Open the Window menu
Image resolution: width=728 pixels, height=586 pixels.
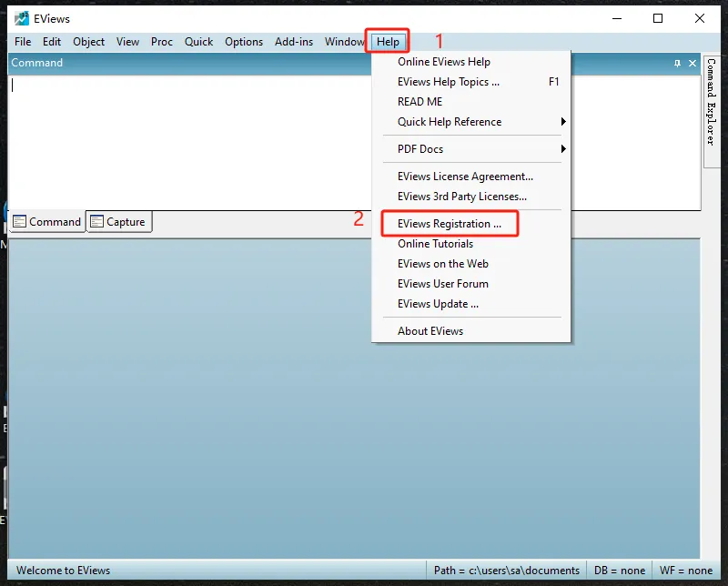coord(344,42)
